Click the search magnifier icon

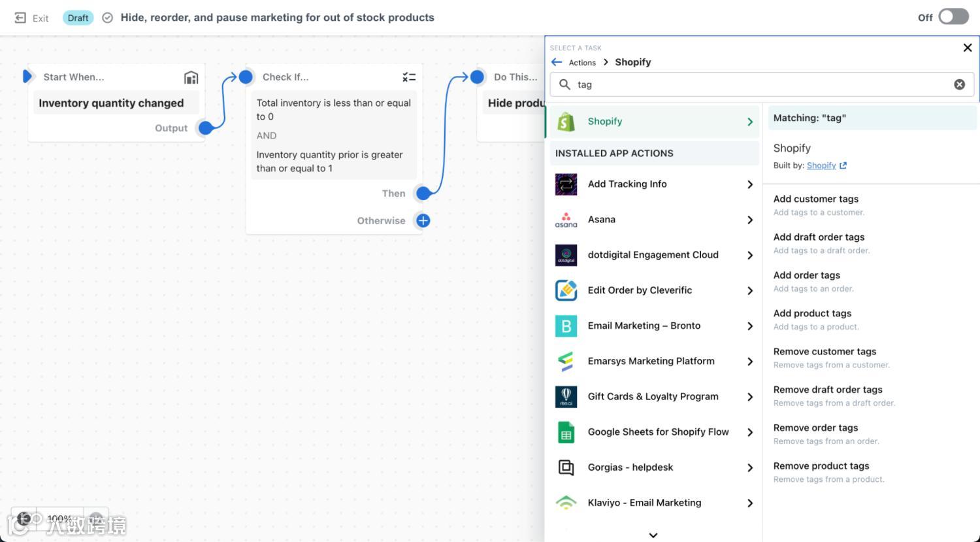(x=564, y=84)
